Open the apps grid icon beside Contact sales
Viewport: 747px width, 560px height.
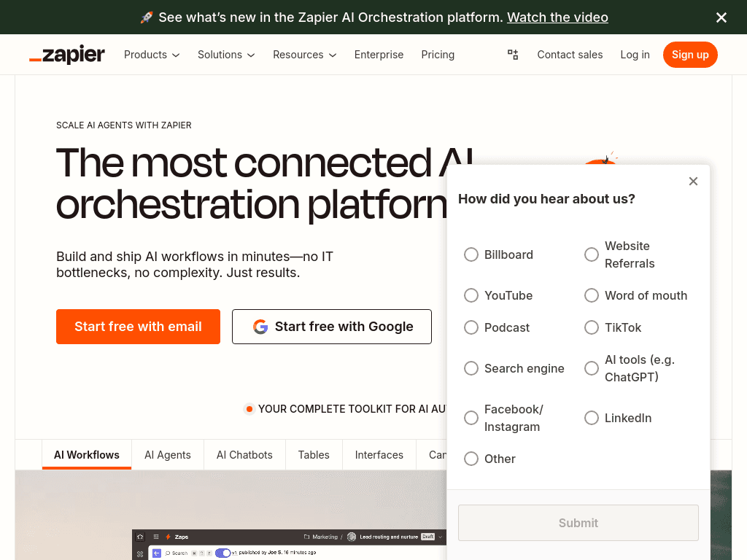click(513, 54)
